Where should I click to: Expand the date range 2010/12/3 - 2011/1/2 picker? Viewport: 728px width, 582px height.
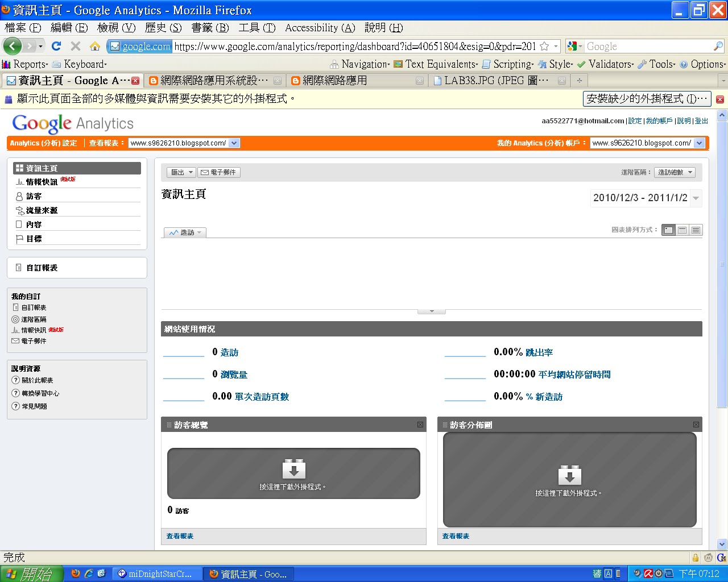click(646, 198)
